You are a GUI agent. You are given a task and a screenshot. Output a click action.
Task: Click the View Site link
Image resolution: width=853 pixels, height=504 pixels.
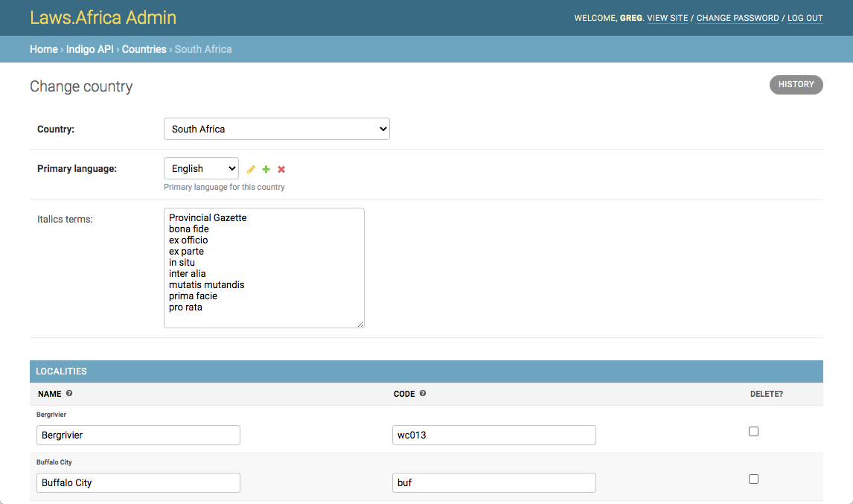[x=668, y=18]
